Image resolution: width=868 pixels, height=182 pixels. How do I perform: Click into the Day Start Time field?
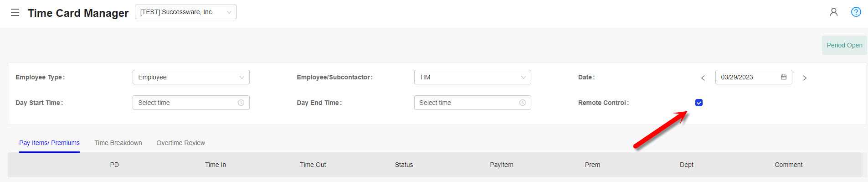coord(191,103)
